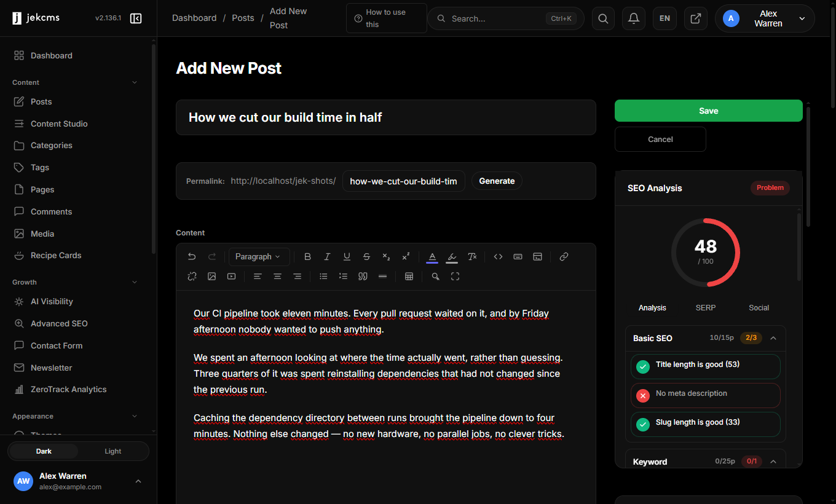
Task: Apply superscript formatting
Action: pyautogui.click(x=406, y=257)
